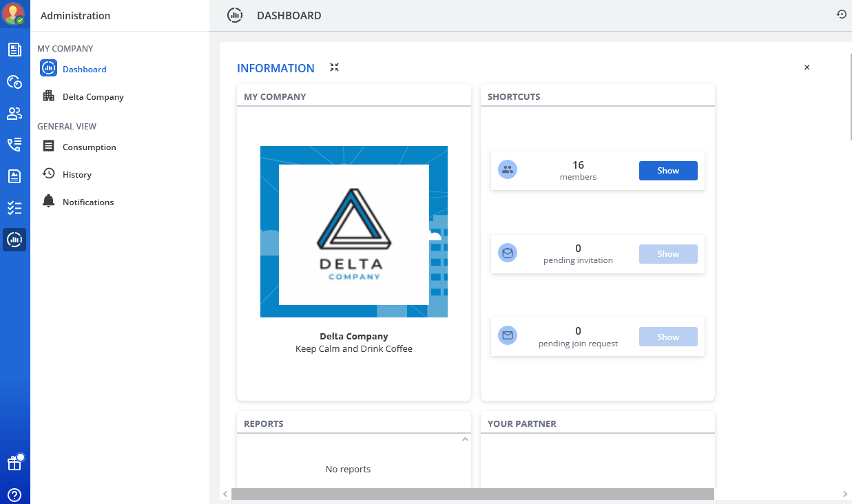The width and height of the screenshot is (852, 504).
Task: Open the news feed sidebar icon
Action: (x=14, y=50)
